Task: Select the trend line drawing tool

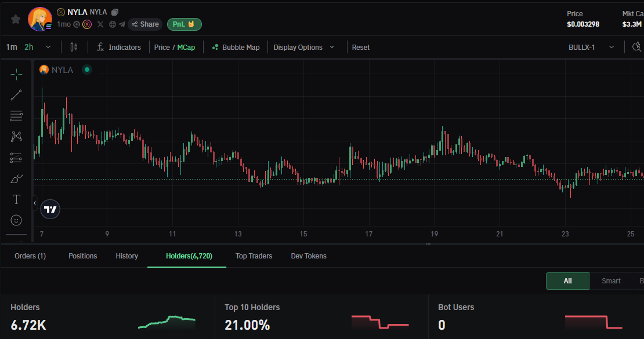Action: click(16, 95)
